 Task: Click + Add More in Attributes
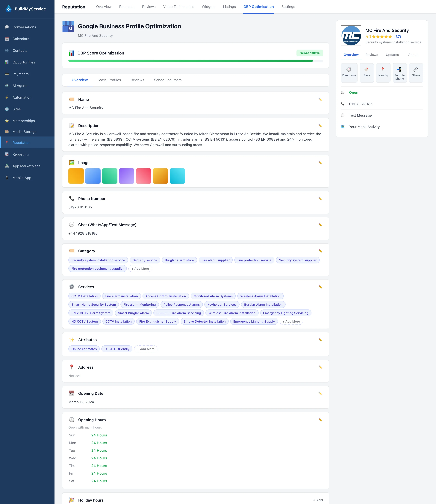coord(146,349)
